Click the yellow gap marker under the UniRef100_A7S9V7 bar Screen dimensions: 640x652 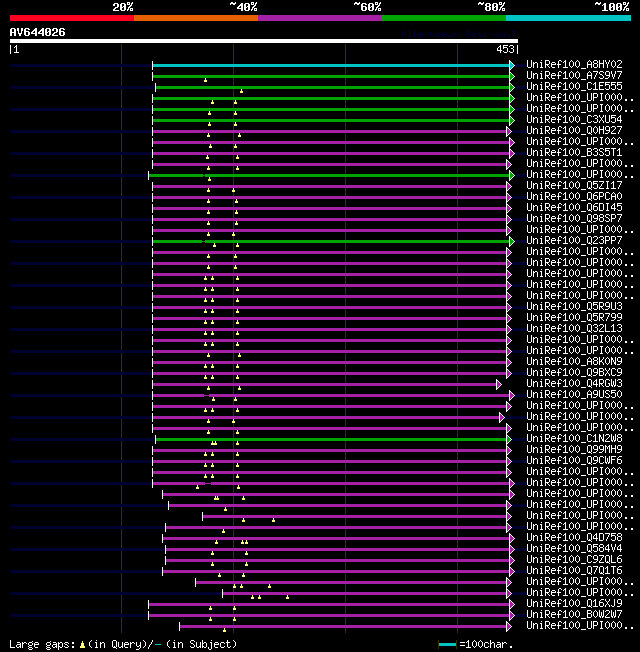(205, 80)
